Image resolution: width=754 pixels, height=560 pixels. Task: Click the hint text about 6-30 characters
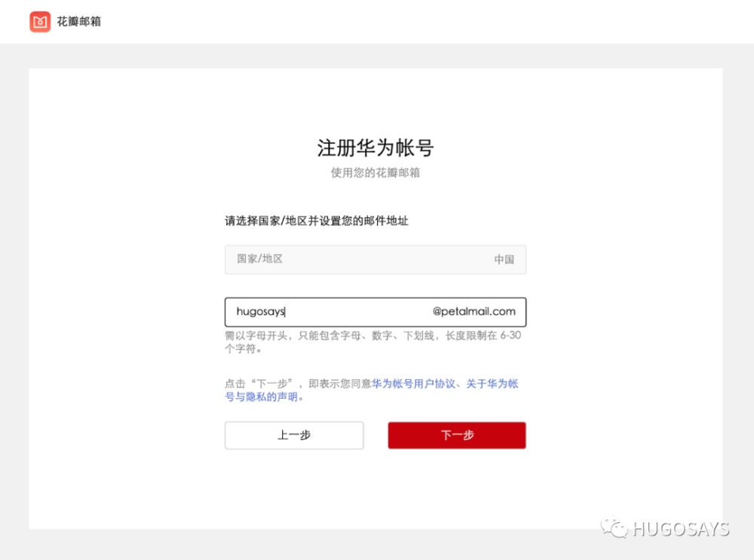click(372, 341)
